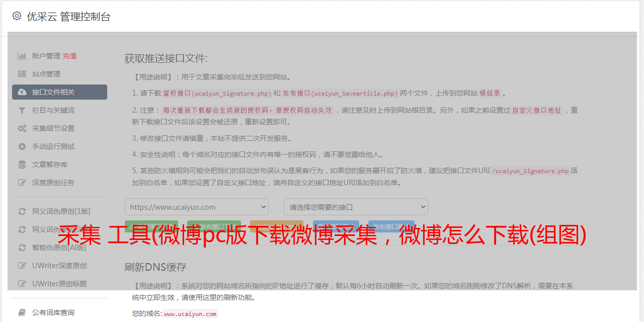
Task: Click the gears icon beside 采集细节设置
Action: (22, 128)
